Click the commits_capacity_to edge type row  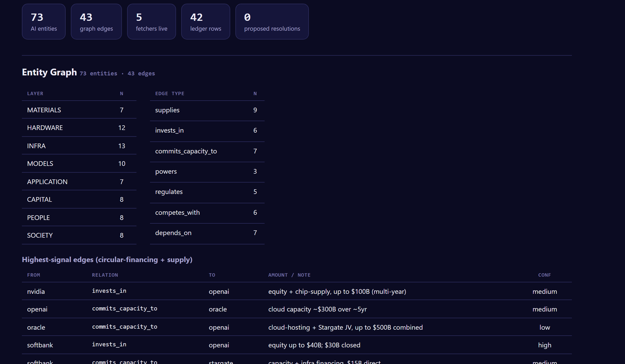[207, 151]
